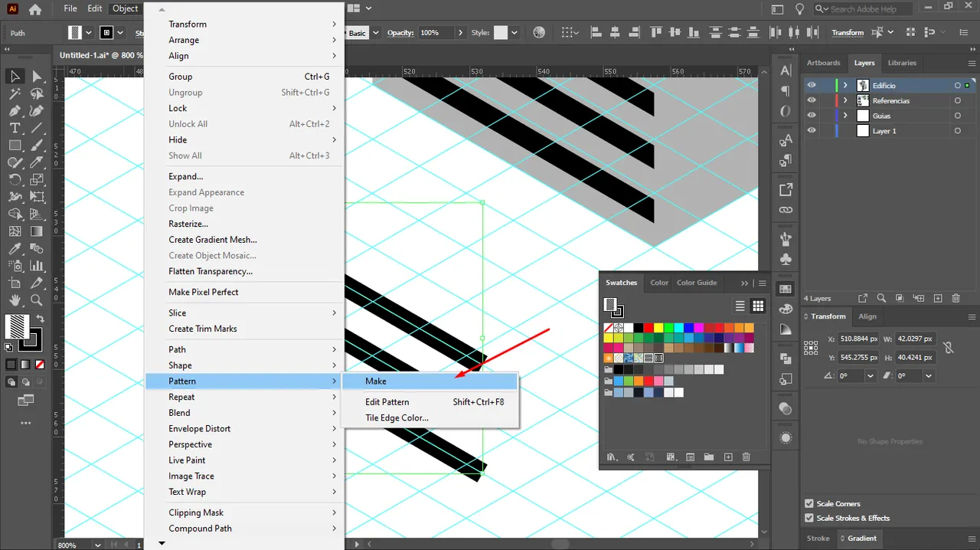The width and height of the screenshot is (980, 550).
Task: Open the Basic brush definition dropdown
Action: pyautogui.click(x=376, y=33)
